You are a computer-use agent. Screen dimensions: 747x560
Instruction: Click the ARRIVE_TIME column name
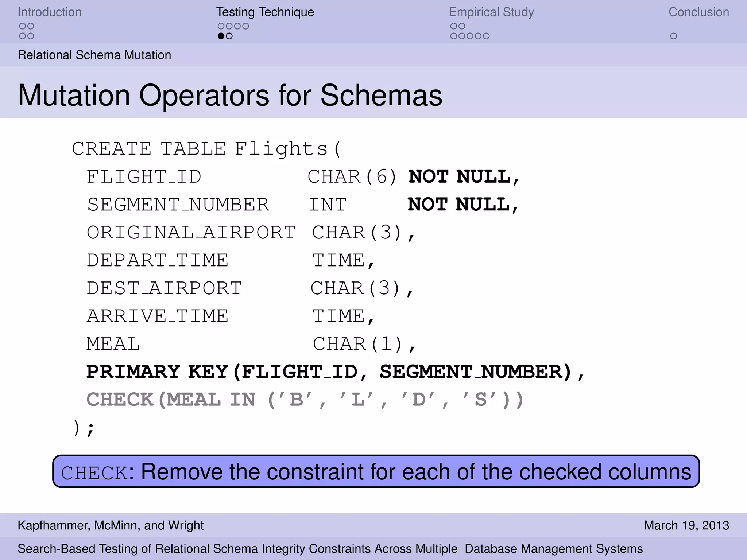tap(158, 316)
